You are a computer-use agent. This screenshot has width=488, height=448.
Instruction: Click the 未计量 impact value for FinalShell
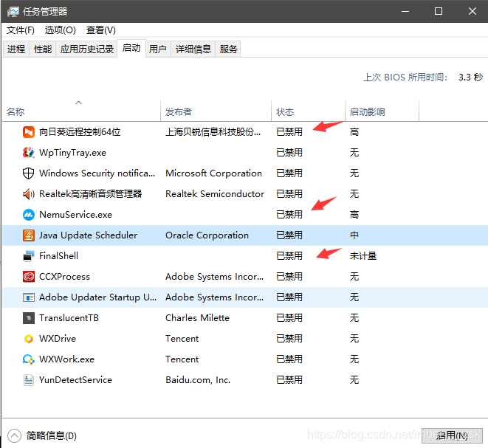click(x=363, y=256)
